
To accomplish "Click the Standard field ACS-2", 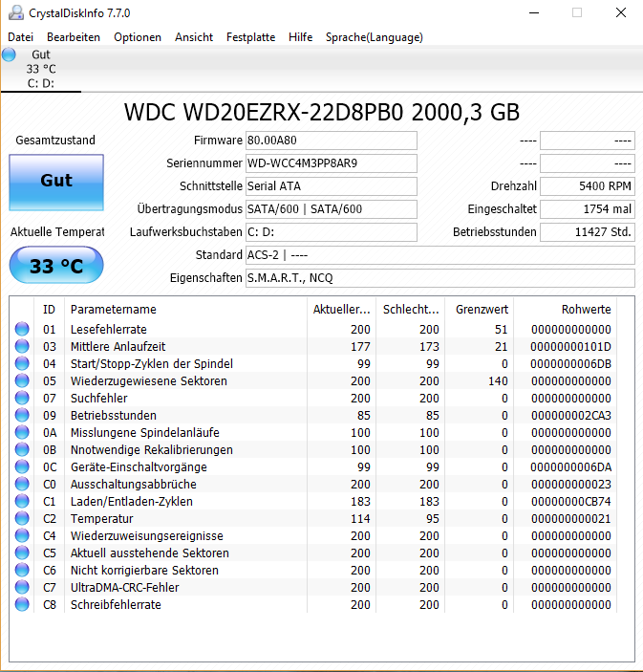I will coord(439,255).
